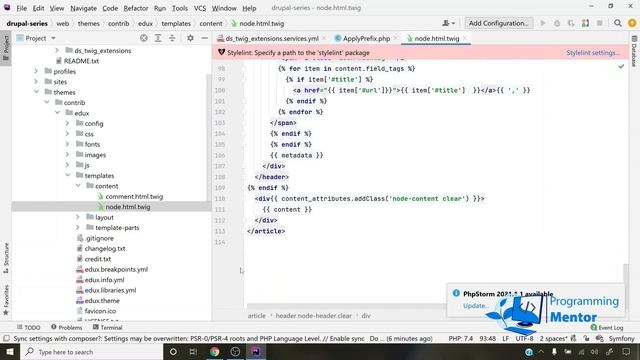The width and height of the screenshot is (640, 360).
Task: Open Chrome from the taskbar
Action: pyautogui.click(x=214, y=351)
